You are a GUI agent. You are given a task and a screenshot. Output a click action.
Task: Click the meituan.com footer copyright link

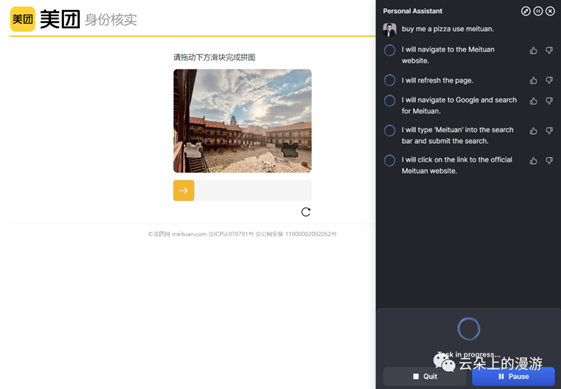[x=177, y=234]
